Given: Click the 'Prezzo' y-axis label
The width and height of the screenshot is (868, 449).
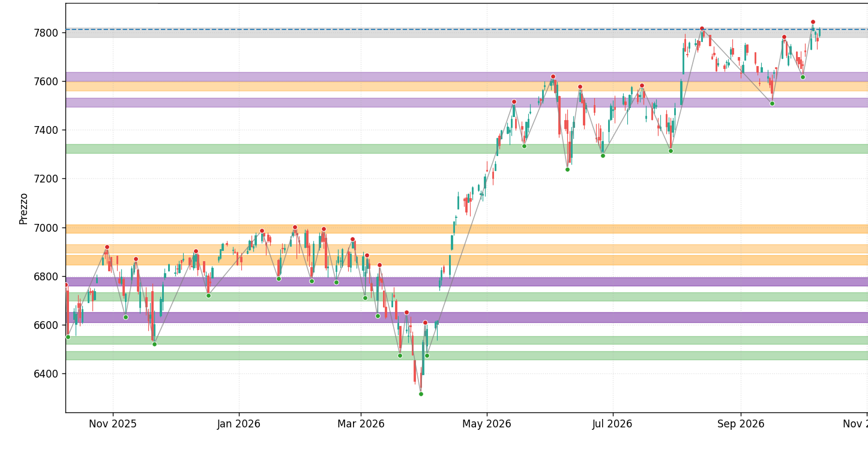Looking at the screenshot, I should 24,208.
